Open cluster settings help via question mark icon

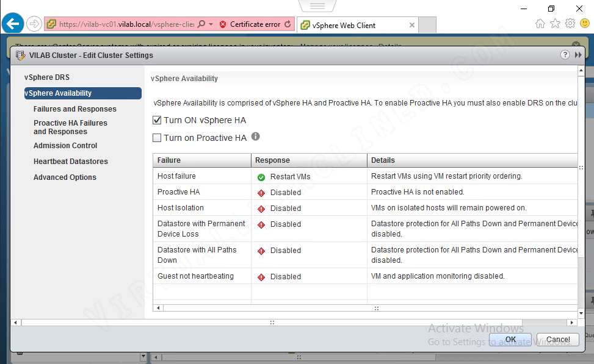(x=565, y=54)
